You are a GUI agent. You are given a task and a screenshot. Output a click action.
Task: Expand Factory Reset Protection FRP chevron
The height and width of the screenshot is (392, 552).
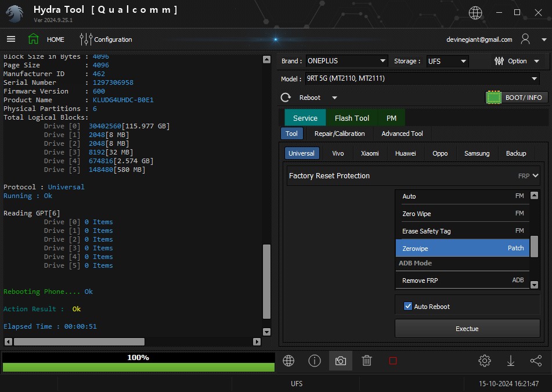coord(535,175)
